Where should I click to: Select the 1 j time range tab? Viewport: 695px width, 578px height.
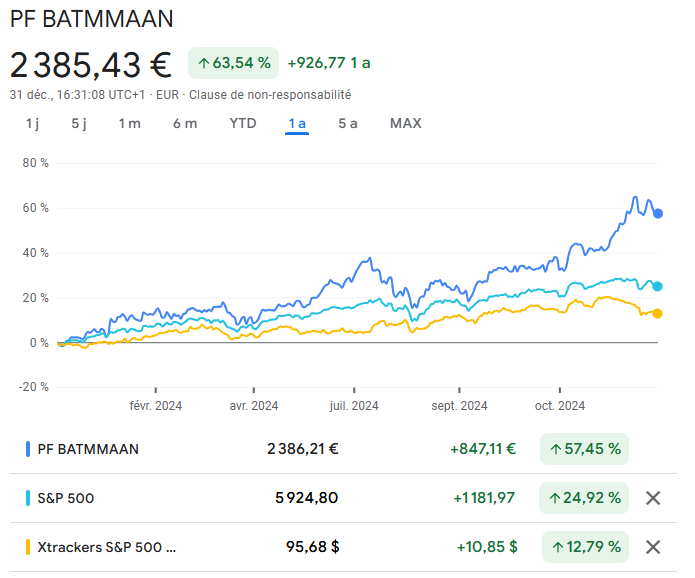click(32, 123)
